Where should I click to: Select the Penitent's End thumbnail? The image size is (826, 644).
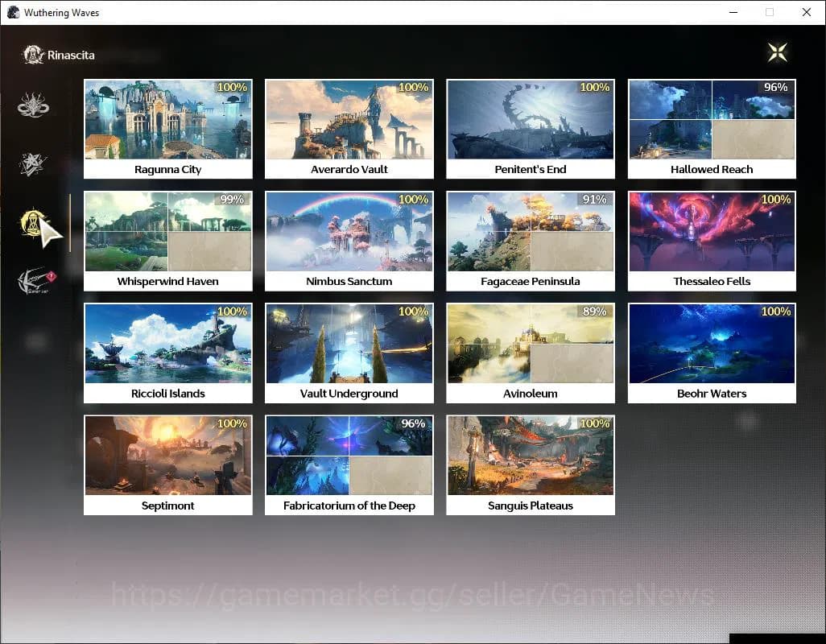point(531,128)
